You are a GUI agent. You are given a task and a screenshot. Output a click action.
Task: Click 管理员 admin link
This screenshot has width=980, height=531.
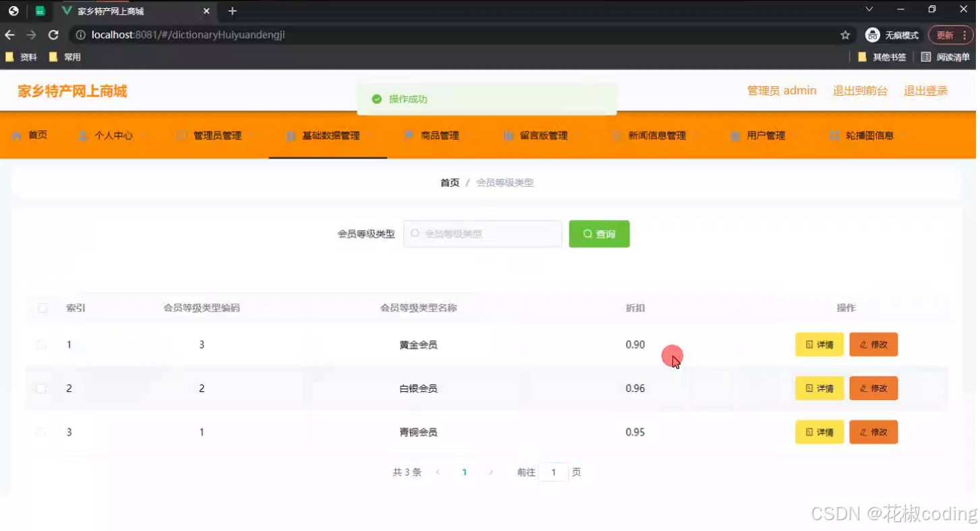782,90
